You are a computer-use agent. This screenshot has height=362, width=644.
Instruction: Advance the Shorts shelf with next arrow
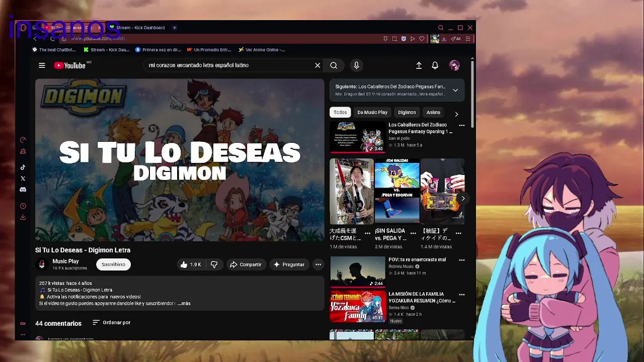tap(463, 198)
